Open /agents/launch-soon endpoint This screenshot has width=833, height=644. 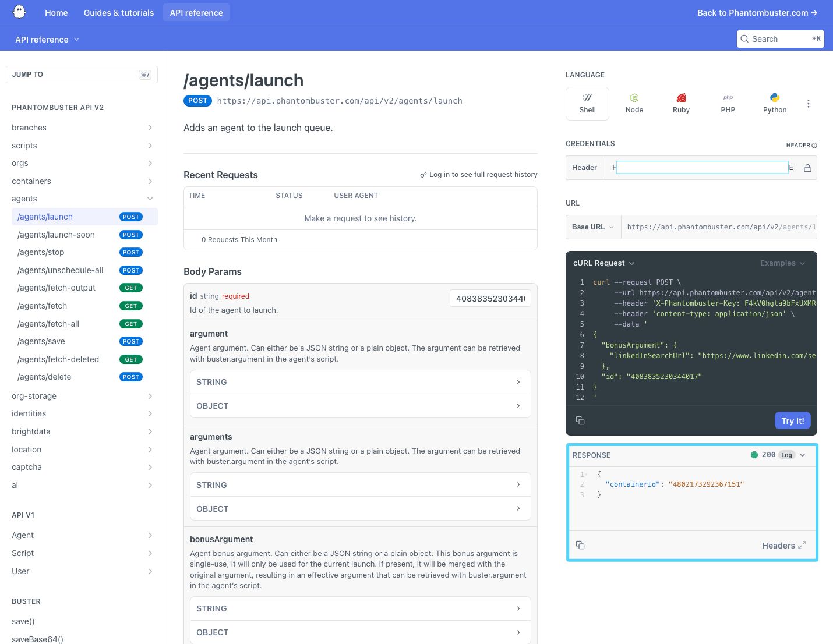[x=84, y=235]
